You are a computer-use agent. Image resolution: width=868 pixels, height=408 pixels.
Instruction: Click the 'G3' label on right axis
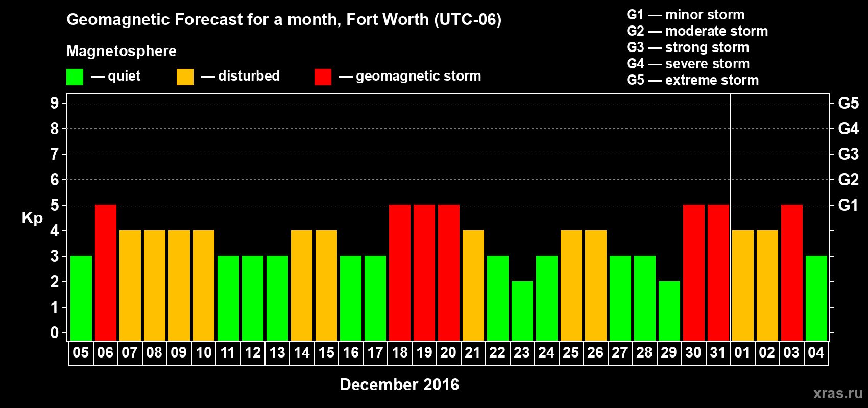[x=848, y=154]
